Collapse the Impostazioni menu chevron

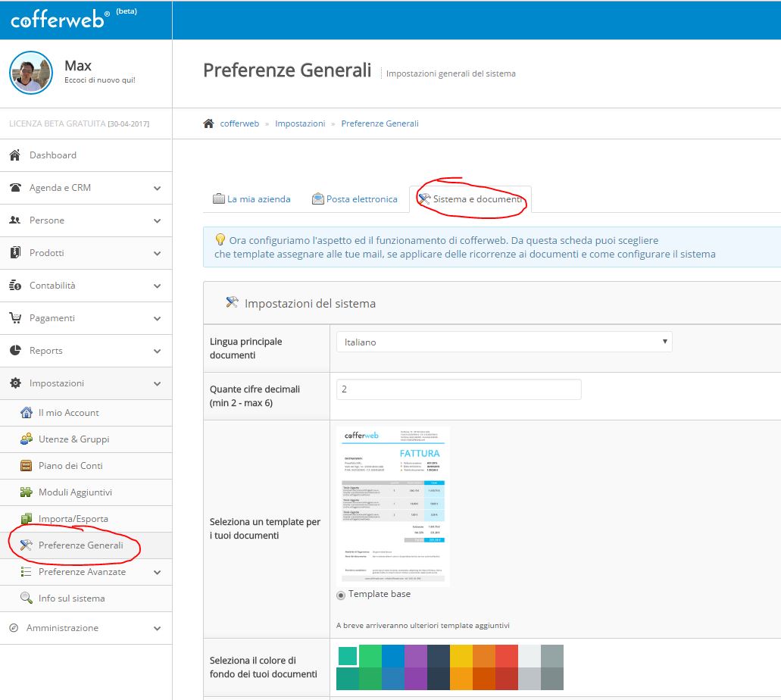158,383
